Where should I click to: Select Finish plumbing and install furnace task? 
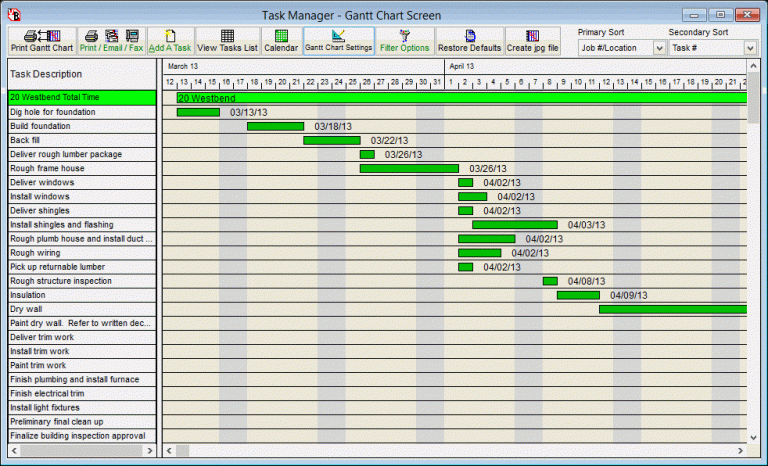82,380
